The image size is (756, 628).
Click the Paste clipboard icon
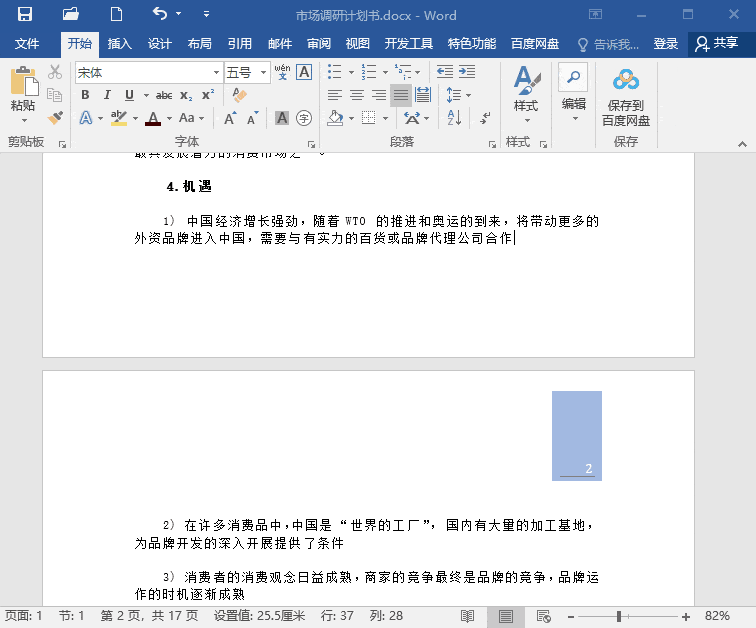[24, 82]
